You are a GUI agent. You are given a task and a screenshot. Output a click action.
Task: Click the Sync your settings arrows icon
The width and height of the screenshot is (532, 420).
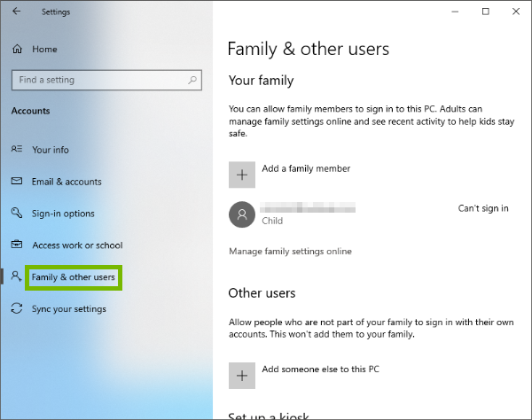(x=17, y=308)
